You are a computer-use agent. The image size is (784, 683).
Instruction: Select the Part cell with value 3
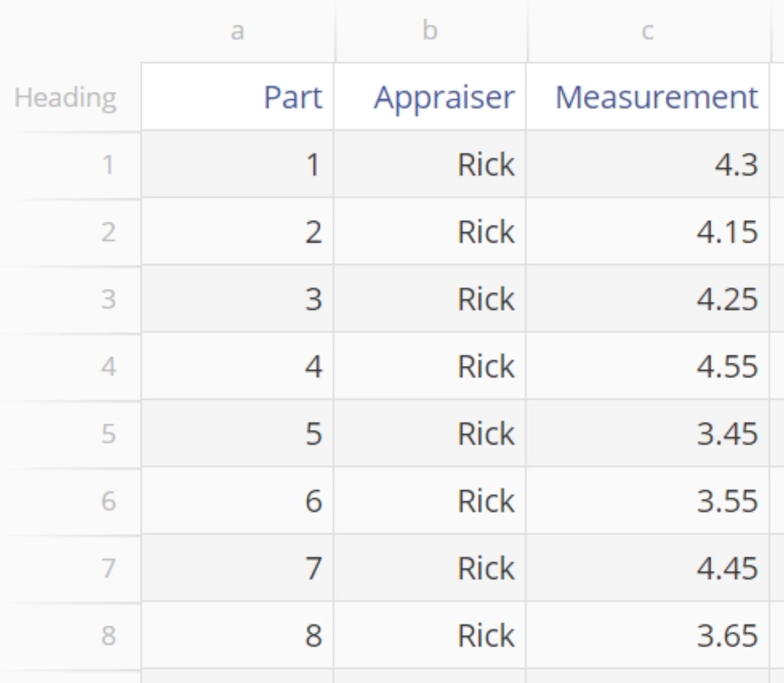(x=238, y=298)
